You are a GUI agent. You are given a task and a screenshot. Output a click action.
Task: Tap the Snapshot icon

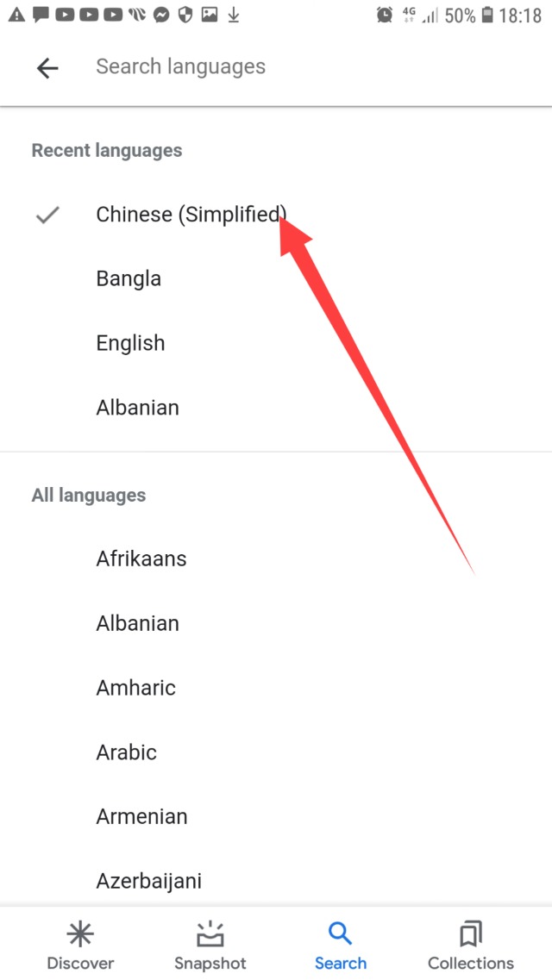click(x=210, y=933)
